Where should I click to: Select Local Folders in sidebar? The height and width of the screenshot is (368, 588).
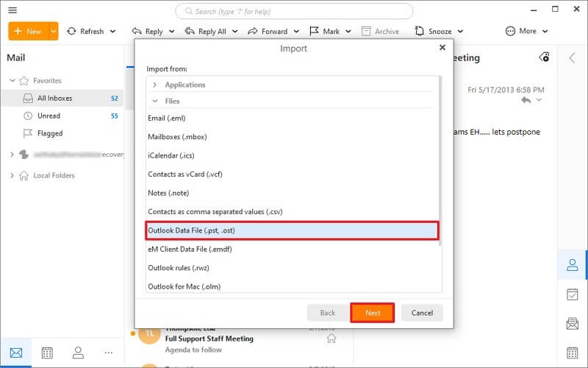(x=54, y=175)
